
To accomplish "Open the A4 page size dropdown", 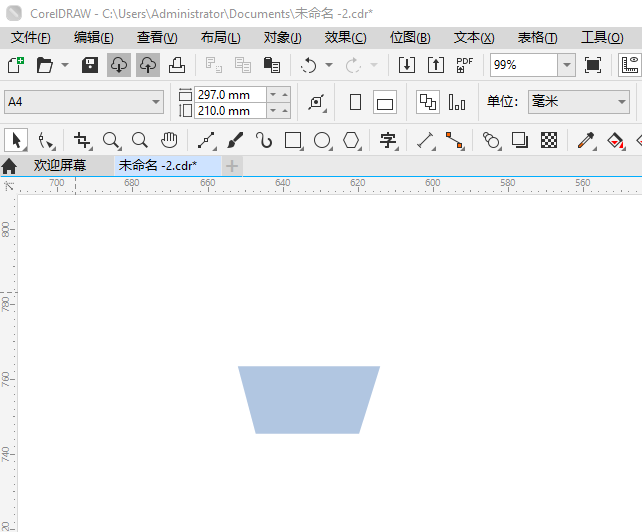I will click(x=84, y=102).
